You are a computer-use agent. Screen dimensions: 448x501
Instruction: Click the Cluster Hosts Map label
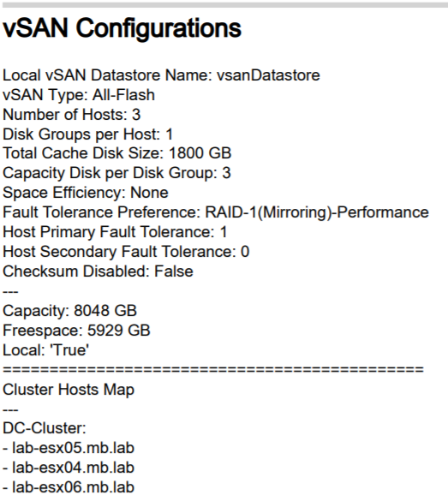pos(69,391)
